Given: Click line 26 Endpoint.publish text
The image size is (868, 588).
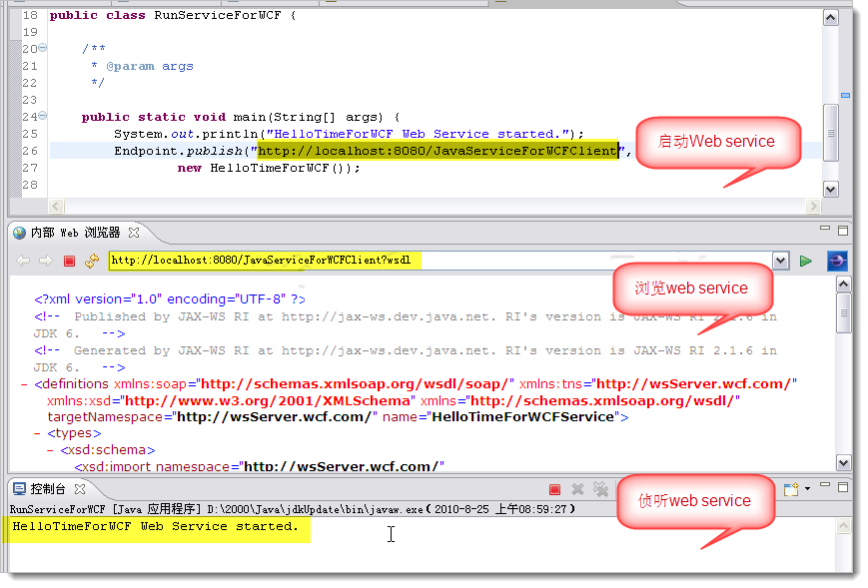Looking at the screenshot, I should (373, 151).
